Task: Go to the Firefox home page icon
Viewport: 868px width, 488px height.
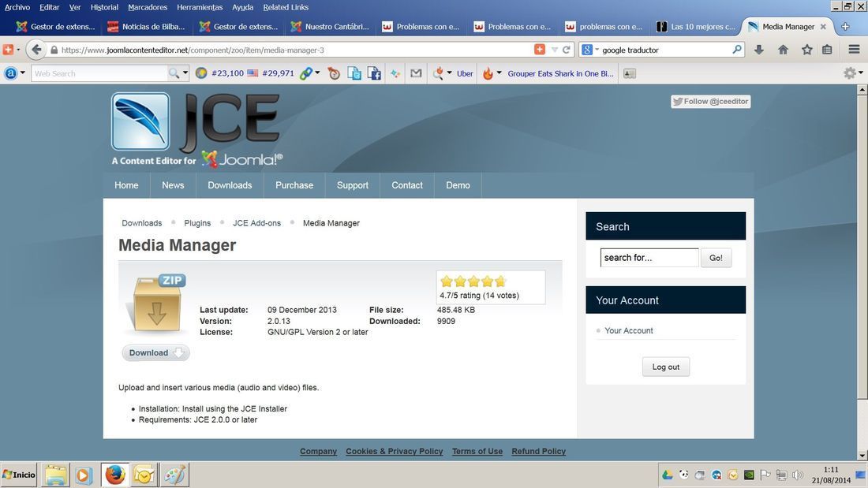Action: click(x=783, y=50)
